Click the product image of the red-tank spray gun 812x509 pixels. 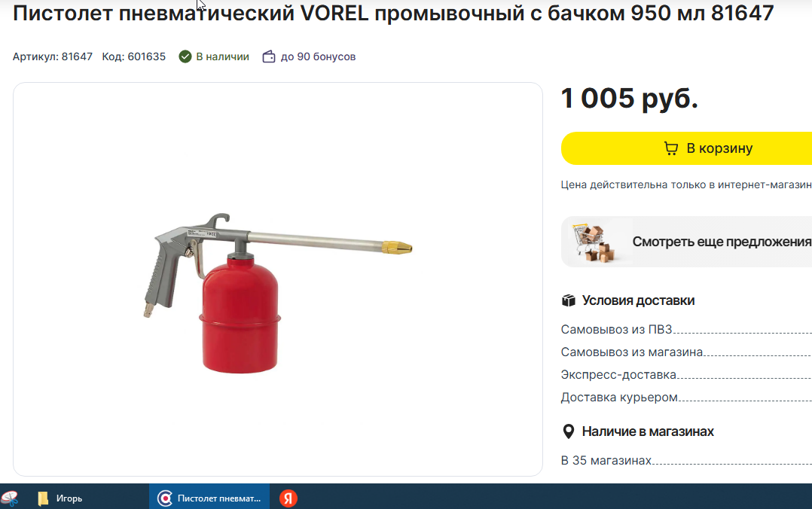click(278, 293)
